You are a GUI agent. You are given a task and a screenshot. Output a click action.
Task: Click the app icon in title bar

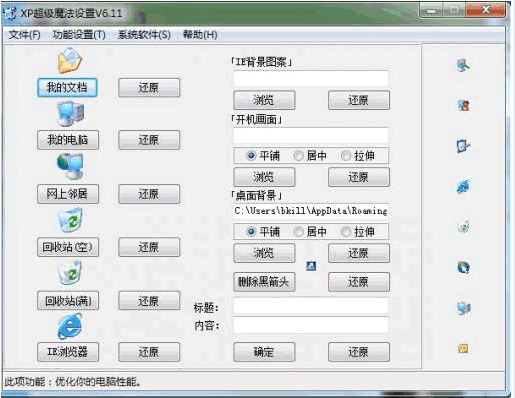pos(9,13)
